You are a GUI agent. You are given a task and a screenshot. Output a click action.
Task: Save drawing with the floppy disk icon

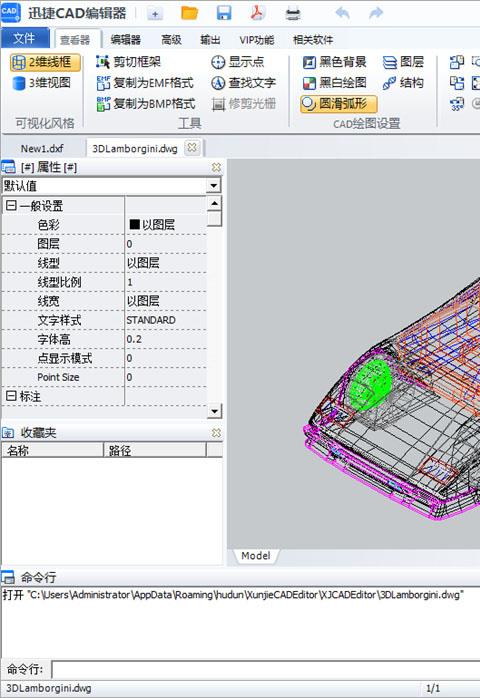coord(224,13)
